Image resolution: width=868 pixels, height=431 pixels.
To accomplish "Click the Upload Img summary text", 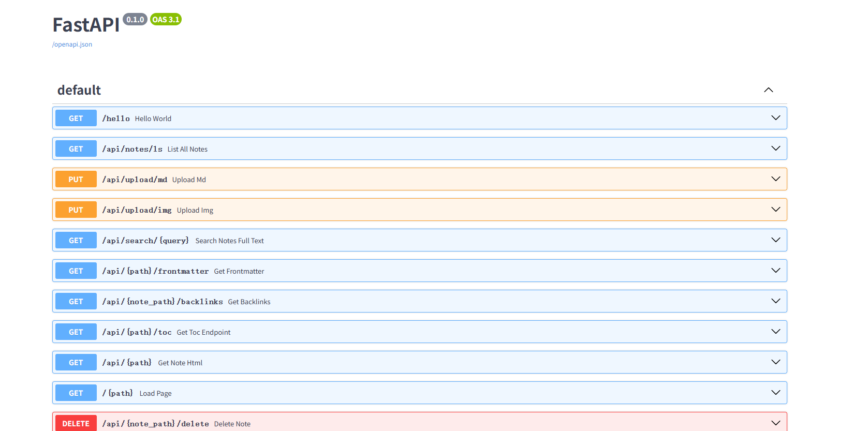I will [195, 210].
